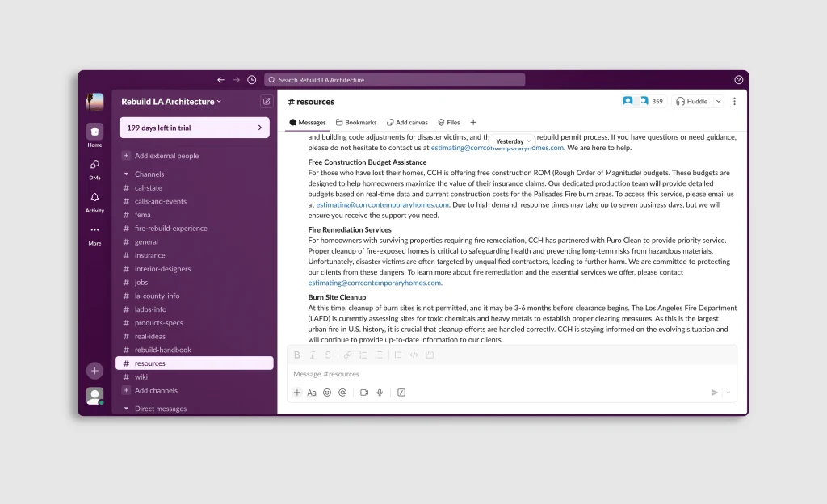The height and width of the screenshot is (504, 827).
Task: Switch to the Bookmarks tab
Action: [355, 123]
